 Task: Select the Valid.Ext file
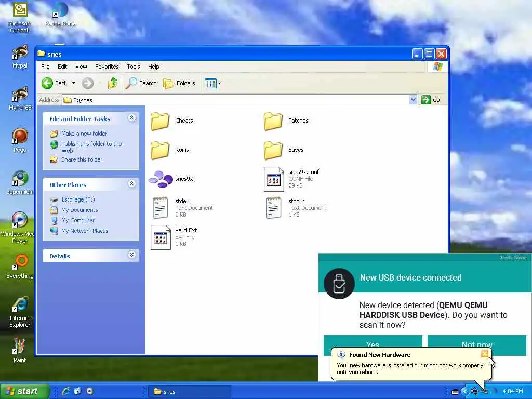click(174, 237)
